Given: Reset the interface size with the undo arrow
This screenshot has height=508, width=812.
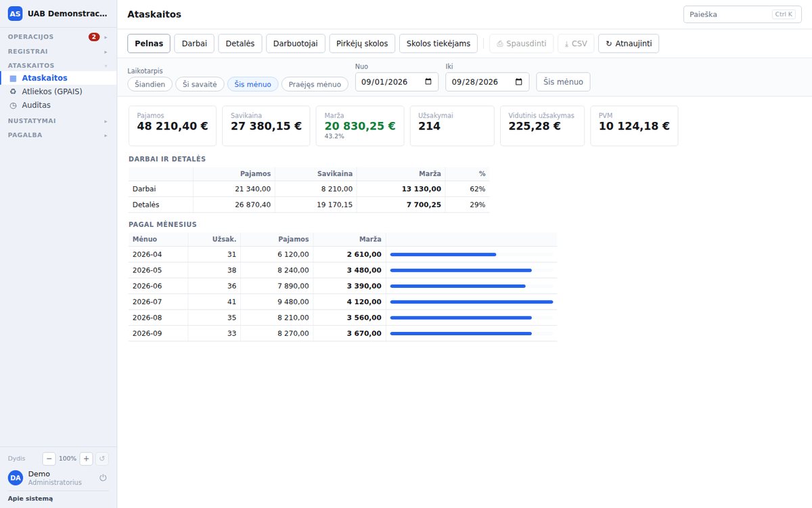Looking at the screenshot, I should click(x=102, y=459).
